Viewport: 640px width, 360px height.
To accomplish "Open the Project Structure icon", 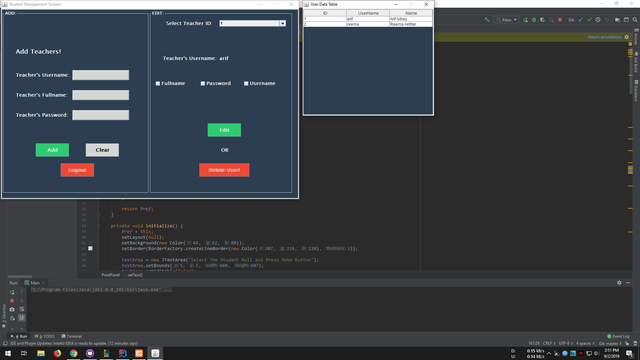I will point(618,20).
